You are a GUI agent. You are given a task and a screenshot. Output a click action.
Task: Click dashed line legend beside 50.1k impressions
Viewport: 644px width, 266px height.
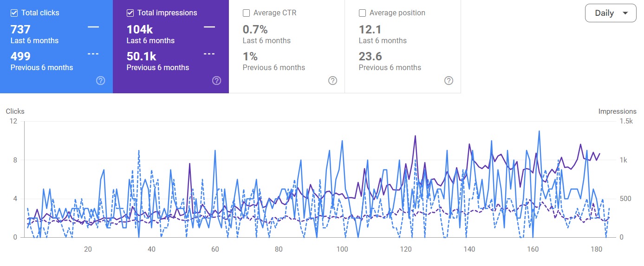pos(209,54)
